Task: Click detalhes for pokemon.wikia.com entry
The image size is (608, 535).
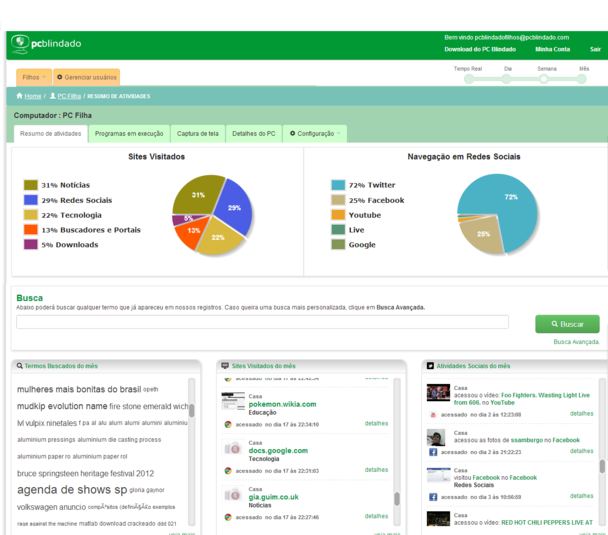Action: (376, 423)
